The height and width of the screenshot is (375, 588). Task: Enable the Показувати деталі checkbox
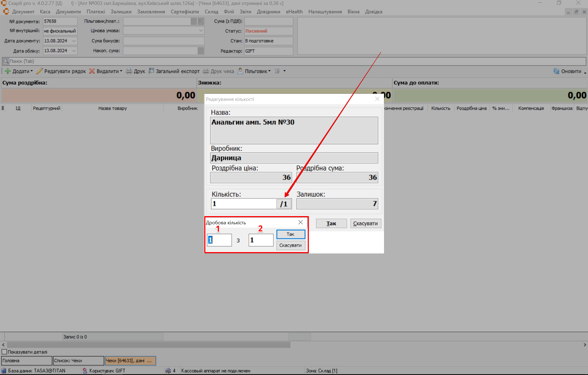[x=4, y=352]
